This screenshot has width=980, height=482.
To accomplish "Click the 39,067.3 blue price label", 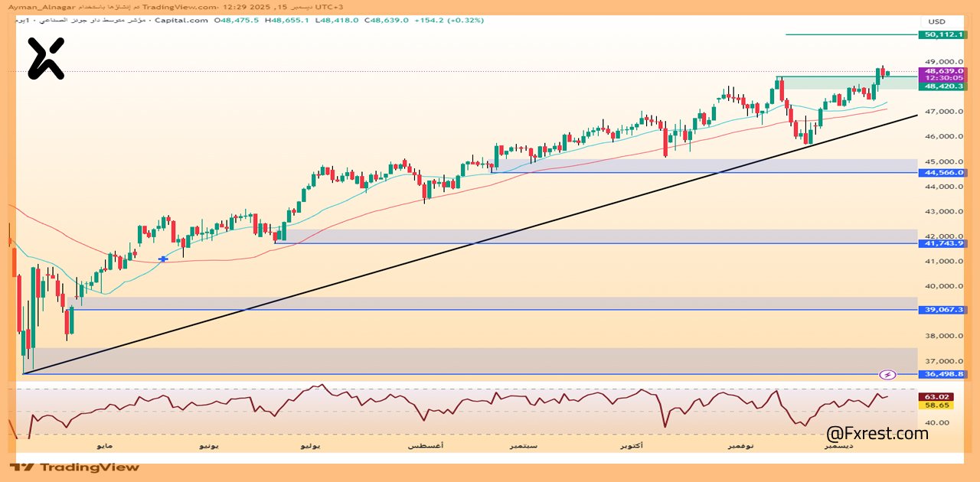I will (x=943, y=310).
